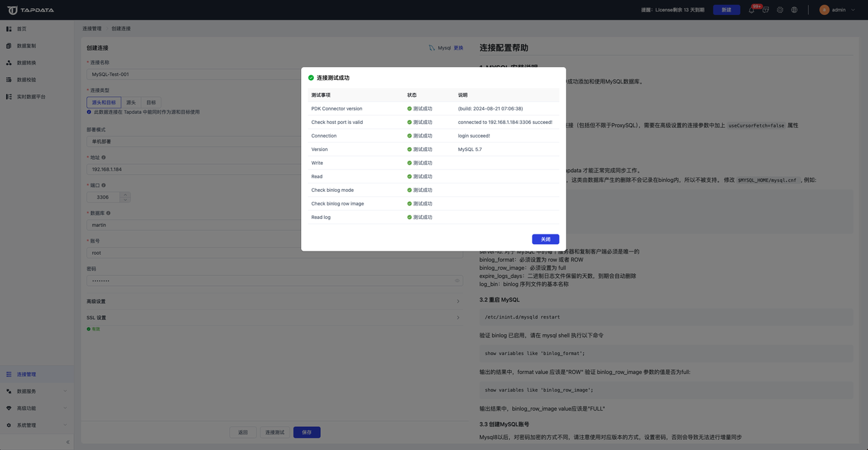This screenshot has width=868, height=450.
Task: Click the 连接测试 button
Action: click(275, 432)
